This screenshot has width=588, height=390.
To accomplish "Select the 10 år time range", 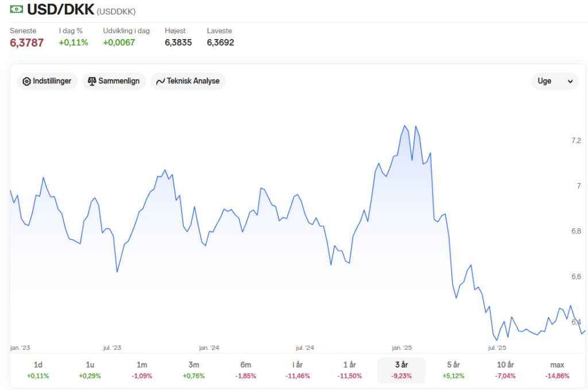I will 505,370.
